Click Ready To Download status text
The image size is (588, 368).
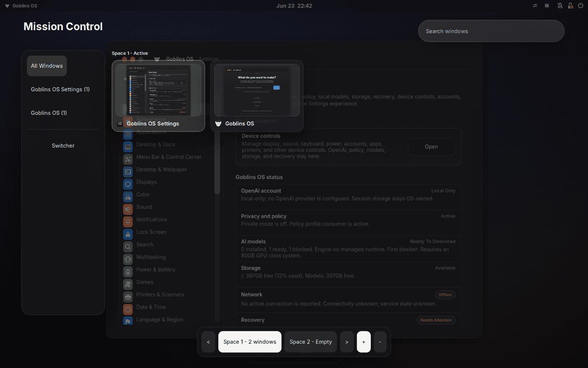coord(433,241)
